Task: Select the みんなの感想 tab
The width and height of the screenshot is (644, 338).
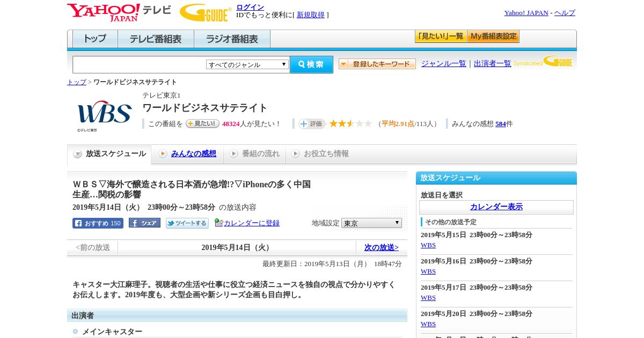Action: (x=188, y=154)
